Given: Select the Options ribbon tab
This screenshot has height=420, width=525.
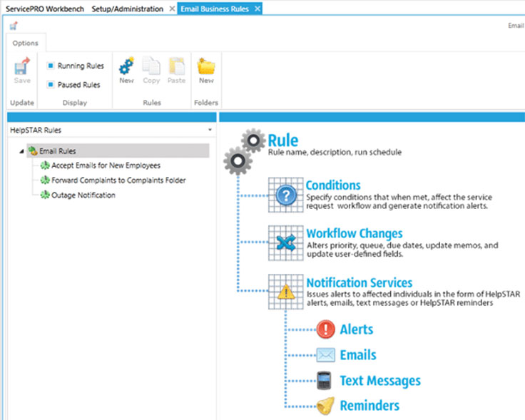Looking at the screenshot, I should pyautogui.click(x=26, y=43).
